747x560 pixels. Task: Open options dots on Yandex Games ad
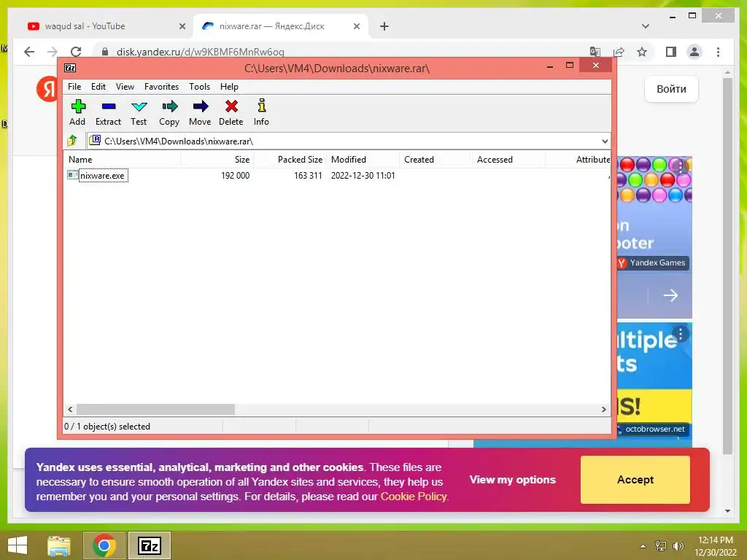coord(681,167)
